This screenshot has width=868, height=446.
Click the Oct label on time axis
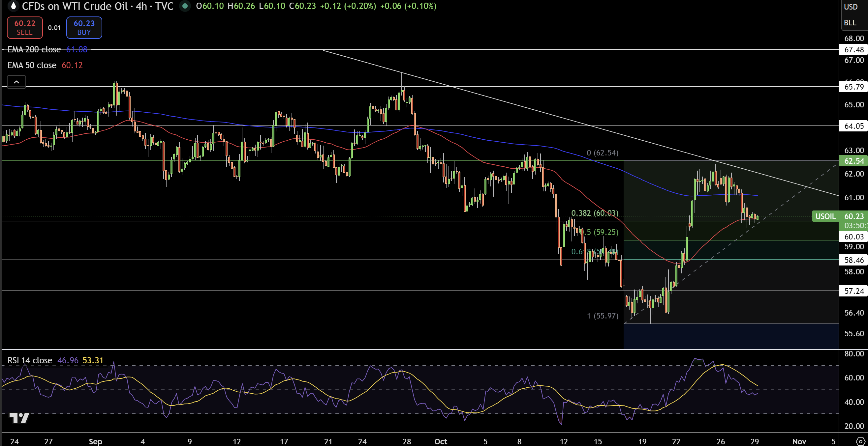click(440, 441)
